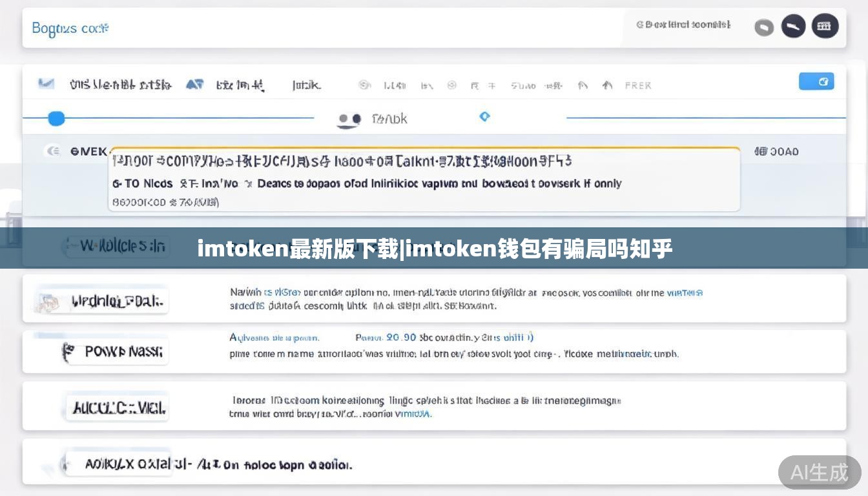
Task: Click the two-eyed face icon beside Tønbk
Action: [349, 119]
